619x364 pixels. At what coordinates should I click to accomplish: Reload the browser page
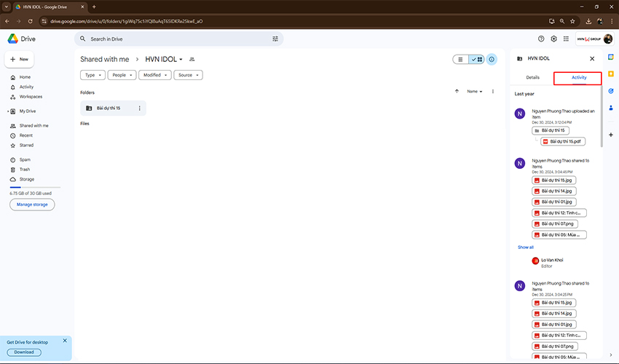[30, 21]
